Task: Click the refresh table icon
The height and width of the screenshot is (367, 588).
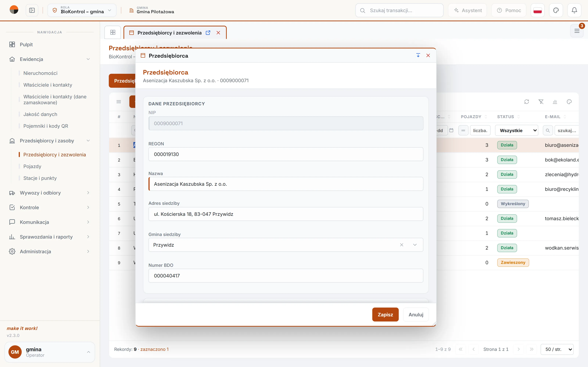Action: [526, 102]
